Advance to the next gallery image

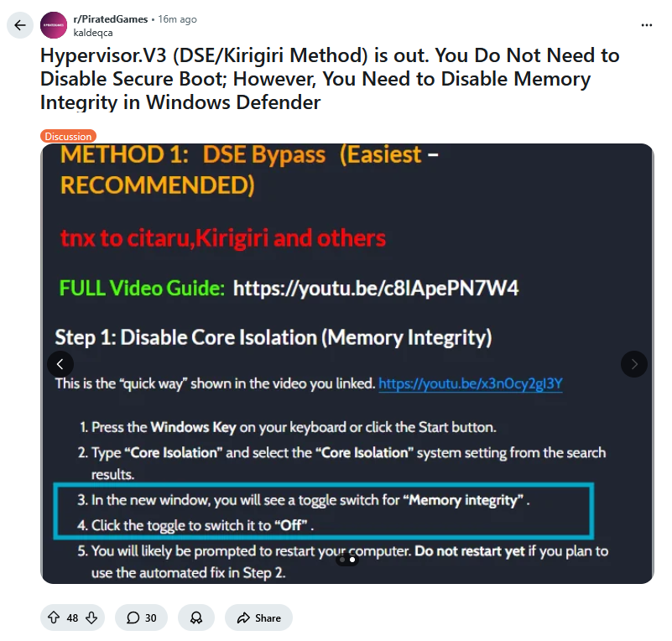point(634,364)
